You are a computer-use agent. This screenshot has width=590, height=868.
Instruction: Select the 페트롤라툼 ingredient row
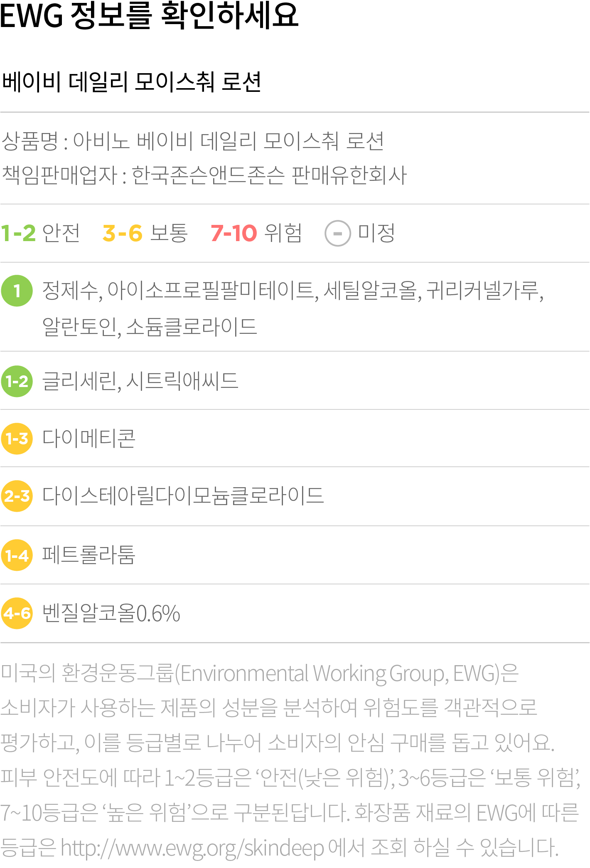tap(295, 555)
